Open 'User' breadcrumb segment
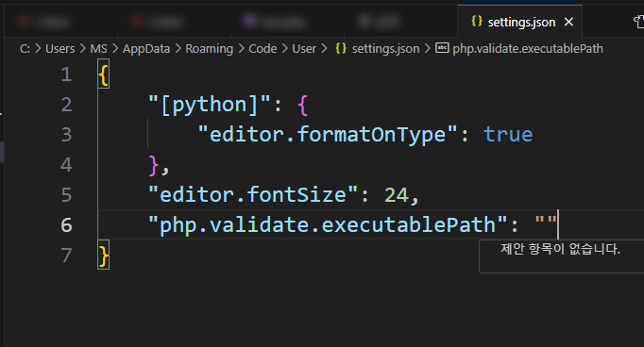The height and width of the screenshot is (347, 644). (304, 49)
